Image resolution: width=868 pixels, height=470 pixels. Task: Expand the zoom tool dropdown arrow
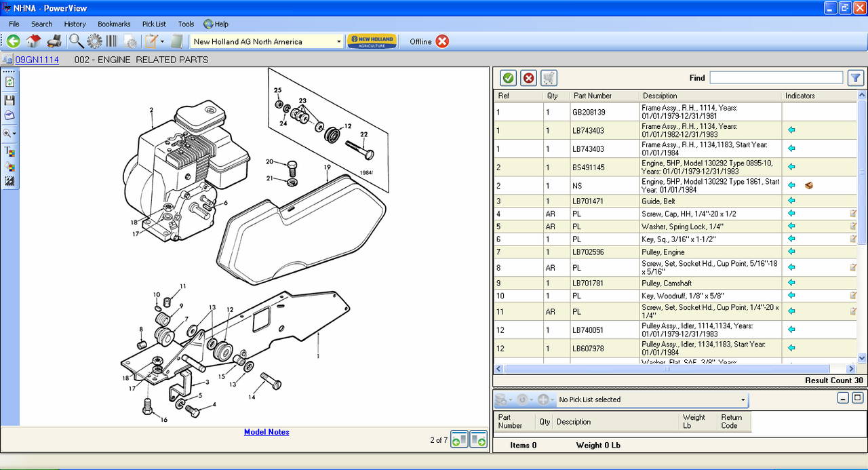[x=14, y=134]
